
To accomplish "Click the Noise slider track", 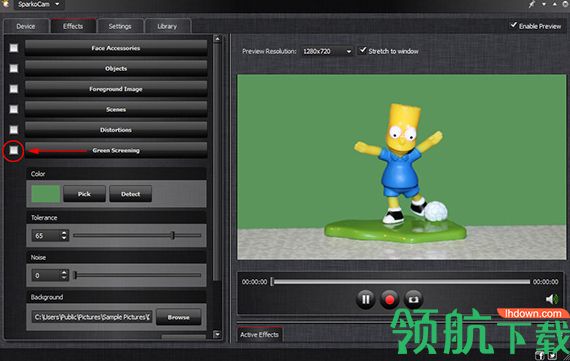I will coord(137,275).
